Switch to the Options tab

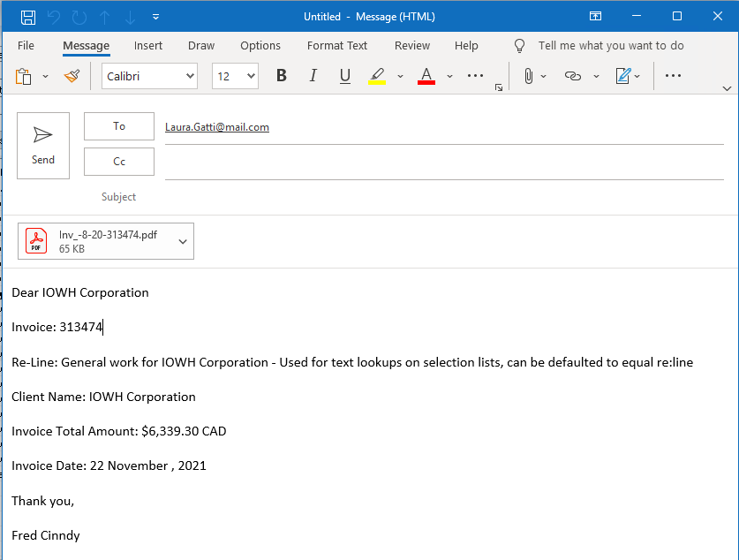tap(260, 46)
